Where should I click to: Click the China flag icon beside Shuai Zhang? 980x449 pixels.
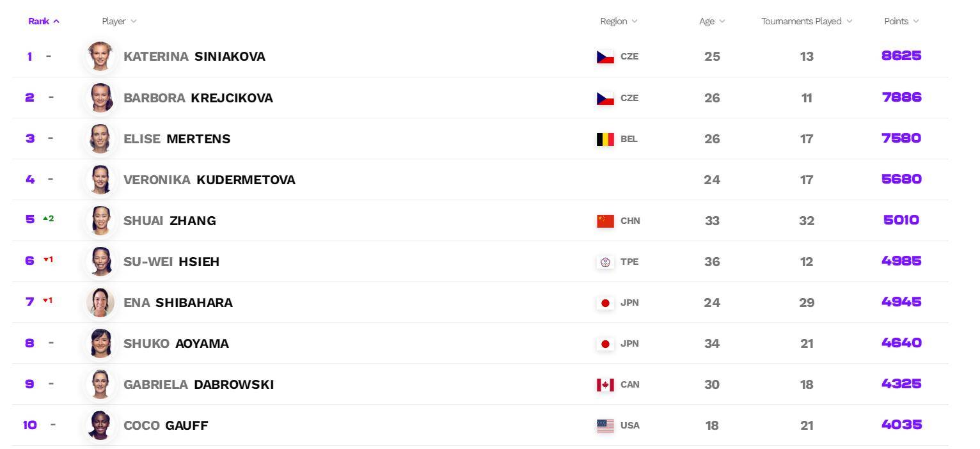tap(605, 221)
